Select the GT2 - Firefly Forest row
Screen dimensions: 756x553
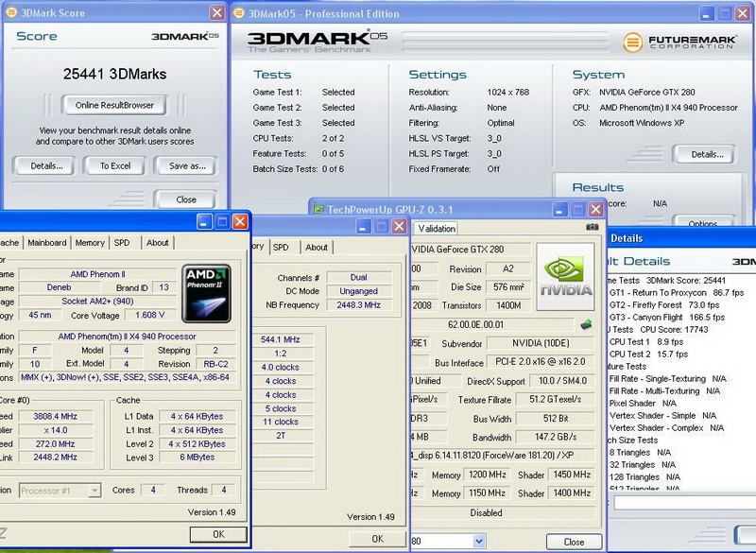(x=664, y=305)
